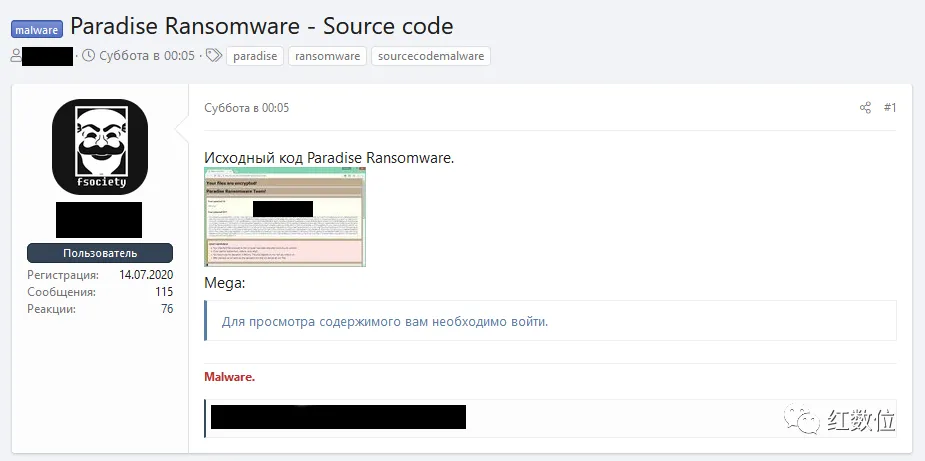Click the red Malware. signature text
Image resolution: width=925 pixels, height=461 pixels.
(x=229, y=377)
